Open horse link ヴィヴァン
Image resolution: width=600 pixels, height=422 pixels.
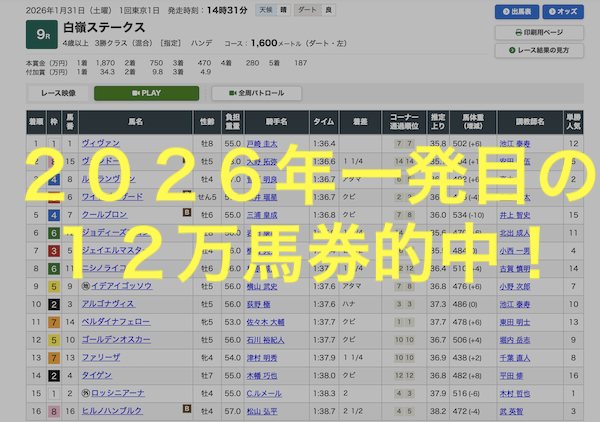click(101, 143)
